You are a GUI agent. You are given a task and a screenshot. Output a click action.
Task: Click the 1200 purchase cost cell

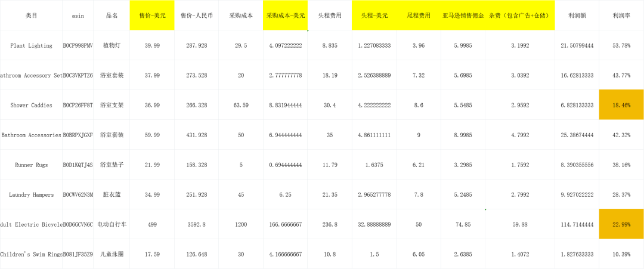pos(241,224)
